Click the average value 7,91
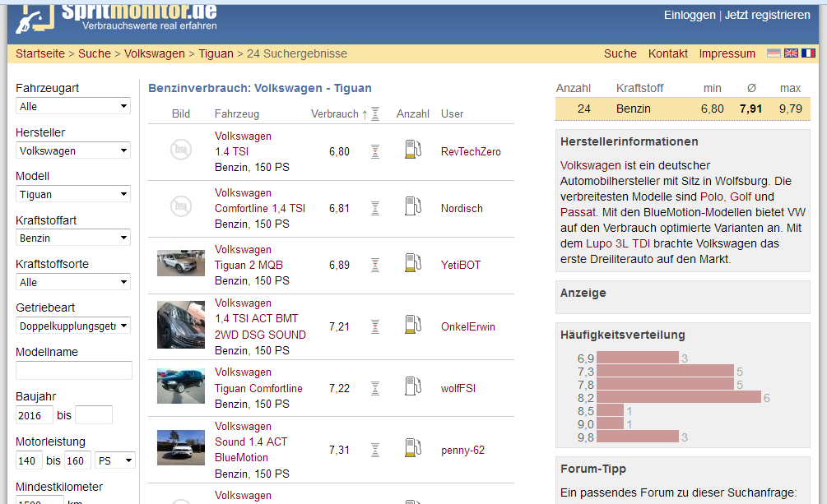 click(x=751, y=109)
